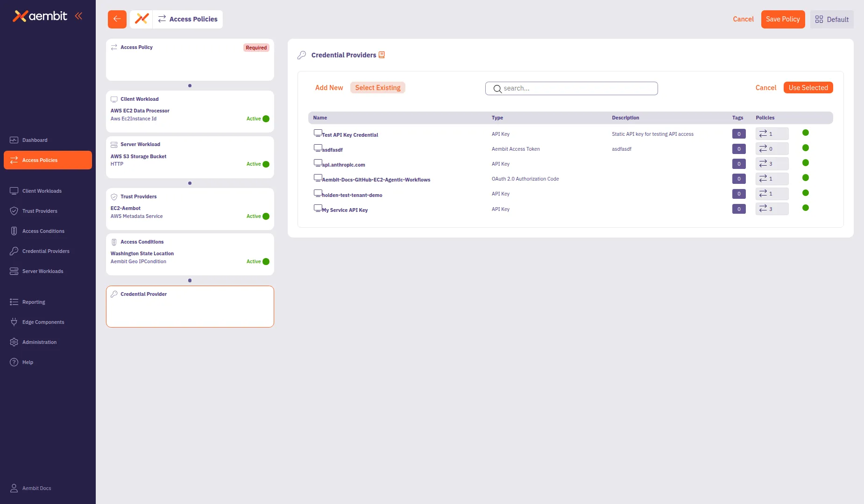Image resolution: width=864 pixels, height=504 pixels.
Task: Open Server Workloads from the sidebar
Action: [x=43, y=271]
